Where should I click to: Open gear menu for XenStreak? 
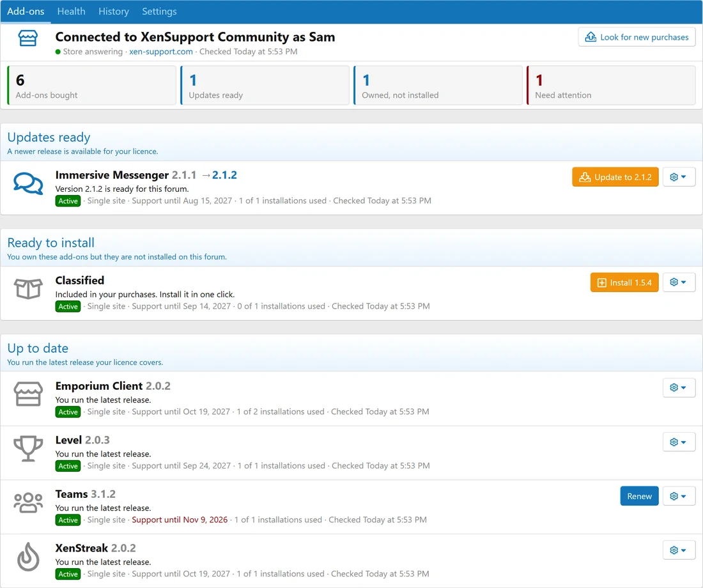click(679, 550)
